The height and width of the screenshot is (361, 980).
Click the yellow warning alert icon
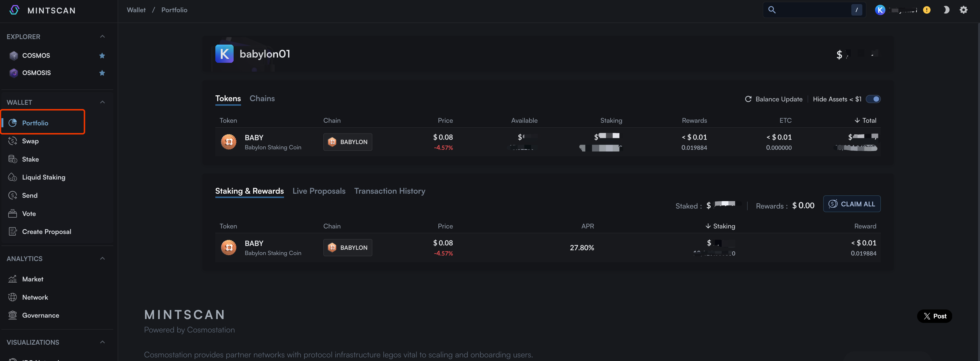tap(927, 10)
